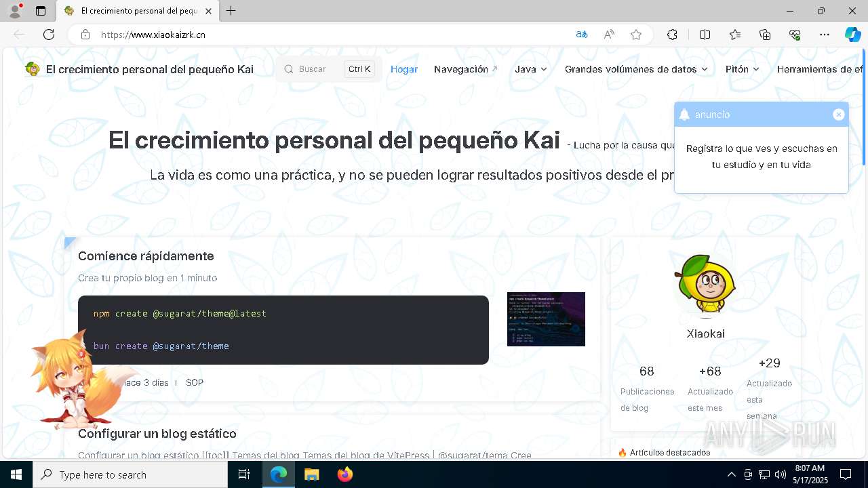Open the notification center
Image resolution: width=868 pixels, height=488 pixels.
pyautogui.click(x=846, y=474)
